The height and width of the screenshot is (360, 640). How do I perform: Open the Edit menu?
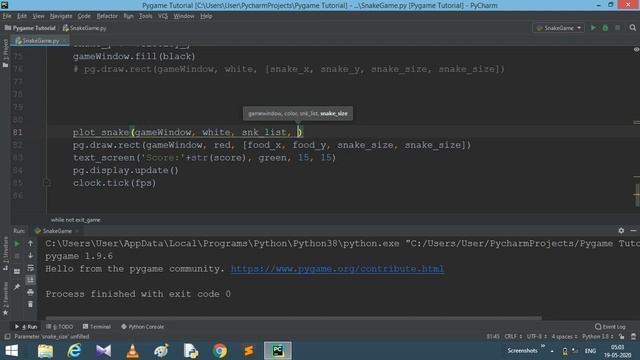(x=22, y=16)
